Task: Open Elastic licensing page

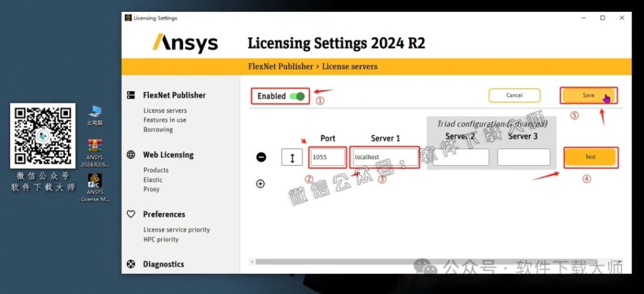Action: pos(153,179)
